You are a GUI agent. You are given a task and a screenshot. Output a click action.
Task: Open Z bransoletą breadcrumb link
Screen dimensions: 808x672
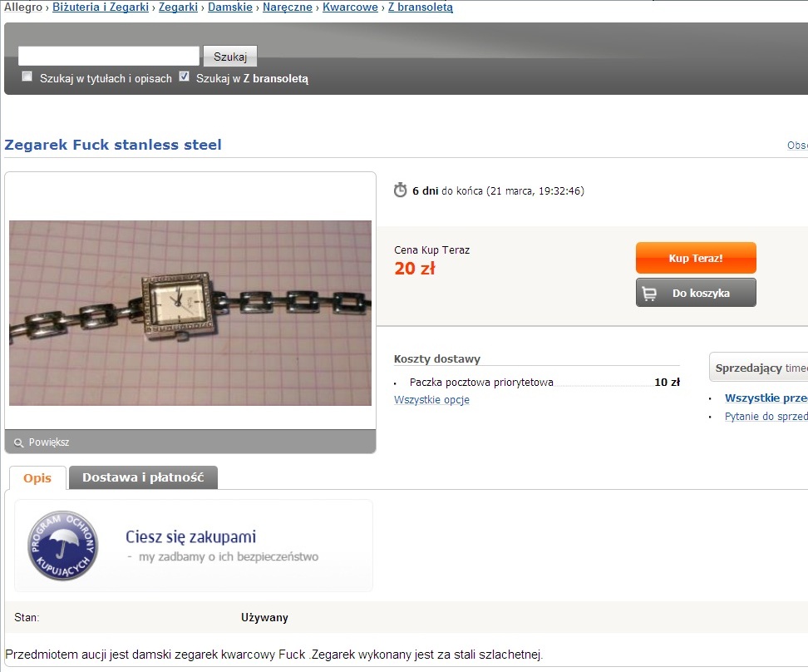click(421, 7)
